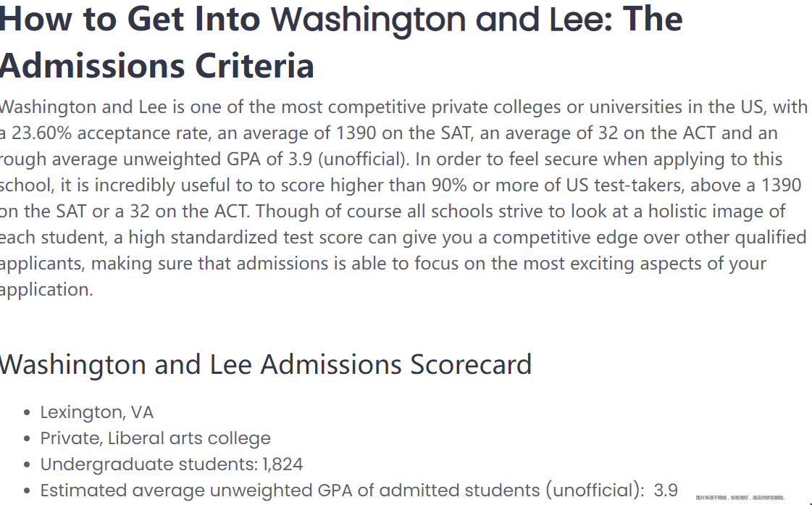The height and width of the screenshot is (505, 812).
Task: Click the bullet before "Undergraduate students"
Action: [27, 465]
